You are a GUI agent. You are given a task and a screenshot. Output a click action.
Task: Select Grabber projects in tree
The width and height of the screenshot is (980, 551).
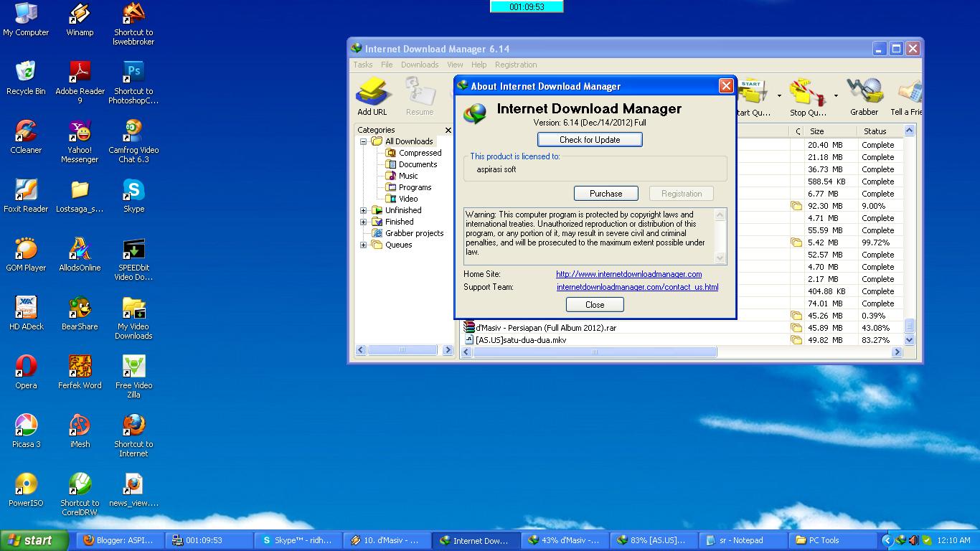coord(414,233)
